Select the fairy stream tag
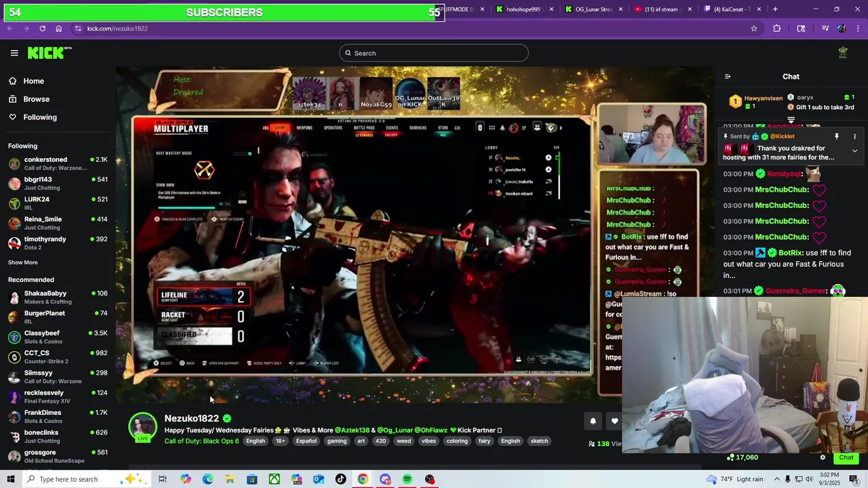 tap(484, 441)
